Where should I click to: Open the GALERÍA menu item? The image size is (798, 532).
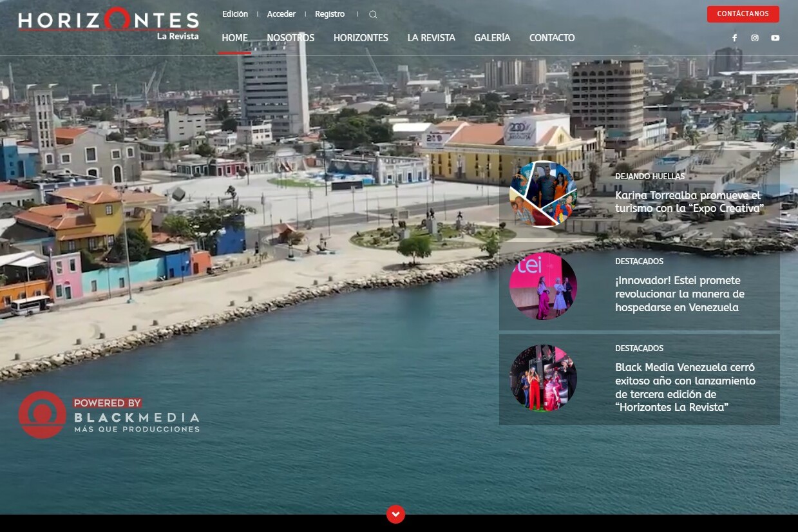tap(492, 38)
